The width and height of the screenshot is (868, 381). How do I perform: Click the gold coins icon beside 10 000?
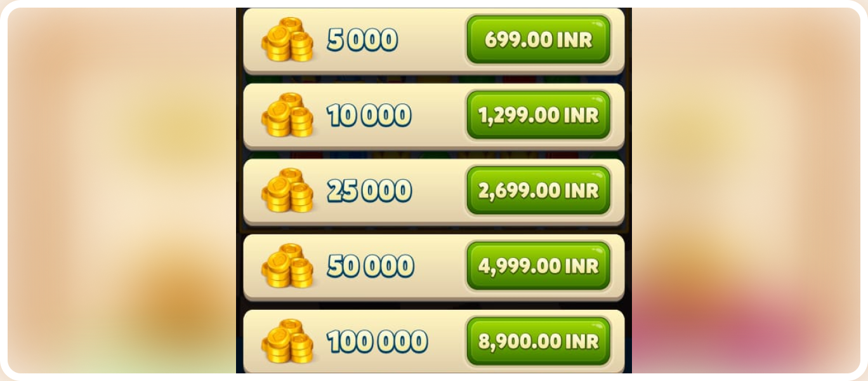[287, 115]
